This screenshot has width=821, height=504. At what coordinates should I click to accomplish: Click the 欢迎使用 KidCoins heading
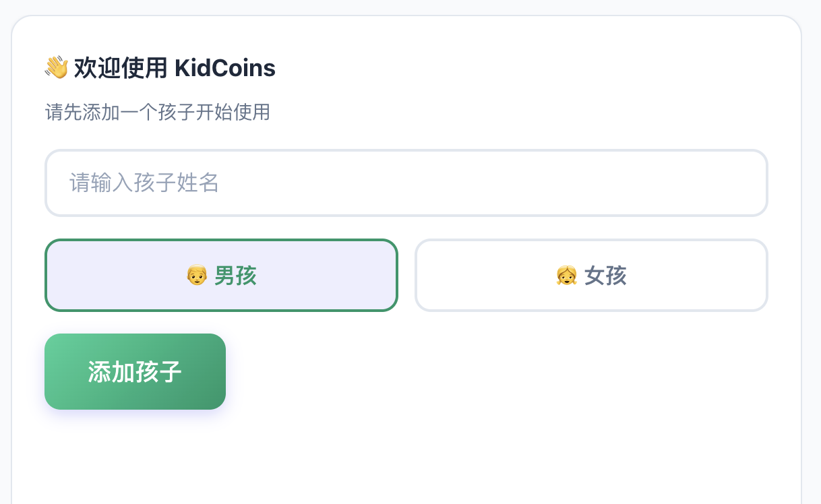pos(174,68)
